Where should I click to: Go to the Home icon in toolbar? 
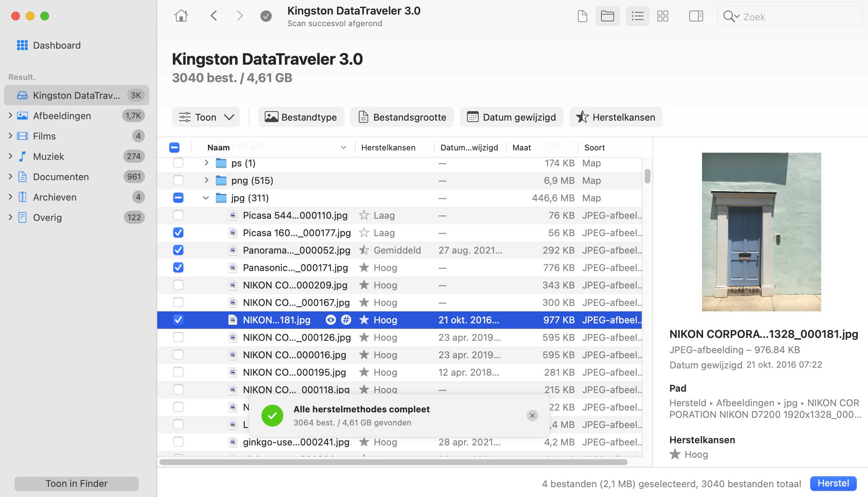(181, 16)
